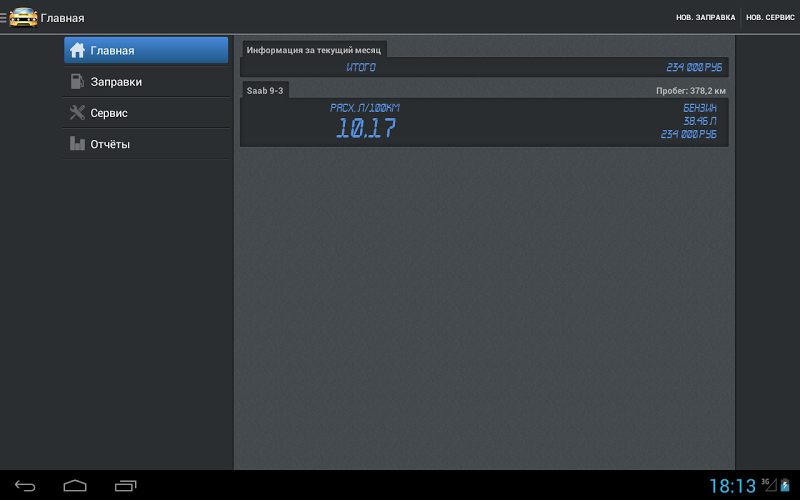Click the bar chart icon beside Отчёты

pos(77,143)
